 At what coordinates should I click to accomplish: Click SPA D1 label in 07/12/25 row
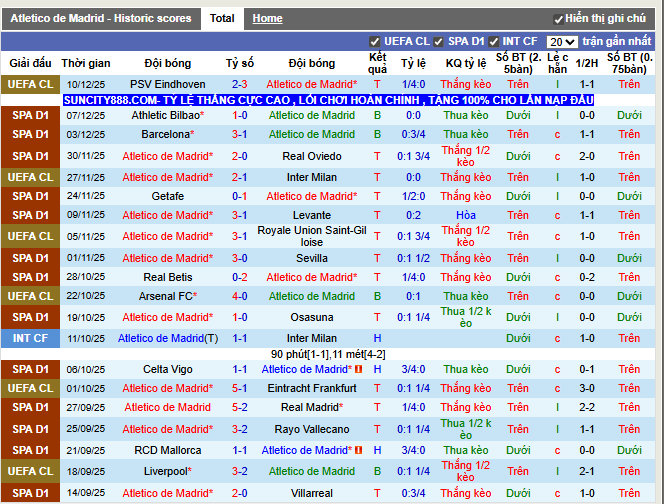[x=30, y=115]
